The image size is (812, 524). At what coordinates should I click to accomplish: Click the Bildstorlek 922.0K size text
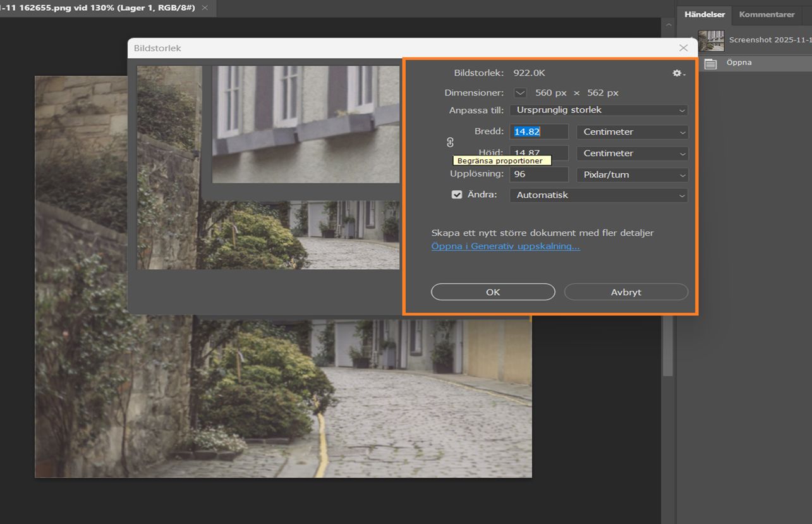tap(528, 73)
